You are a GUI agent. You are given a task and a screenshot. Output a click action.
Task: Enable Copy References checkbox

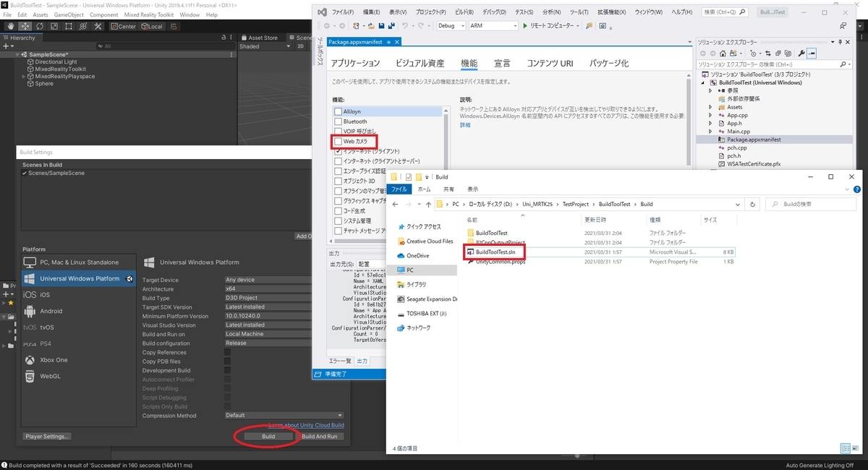[x=228, y=352]
